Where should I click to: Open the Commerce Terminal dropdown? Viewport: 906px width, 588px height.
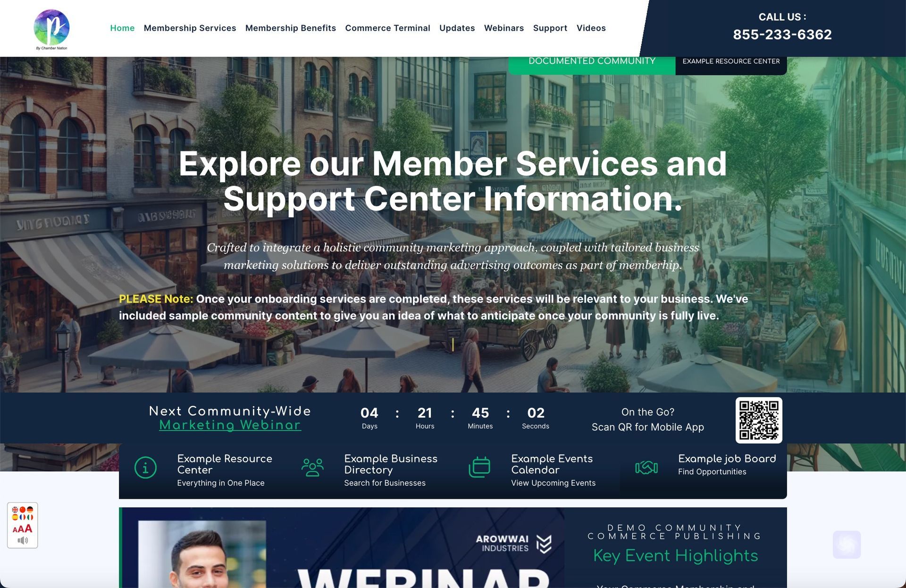pyautogui.click(x=387, y=28)
